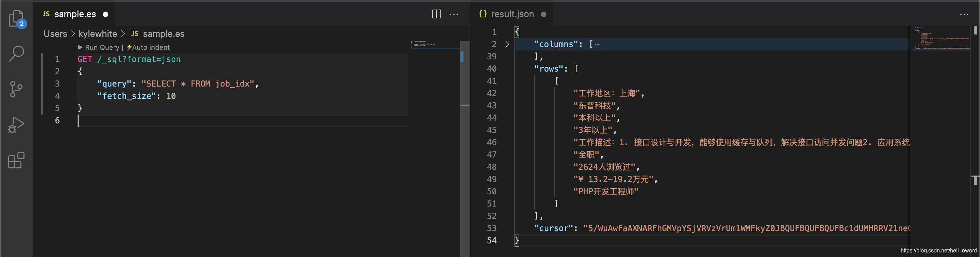Click the "东普科技" value
The height and width of the screenshot is (257, 980).
click(x=594, y=106)
